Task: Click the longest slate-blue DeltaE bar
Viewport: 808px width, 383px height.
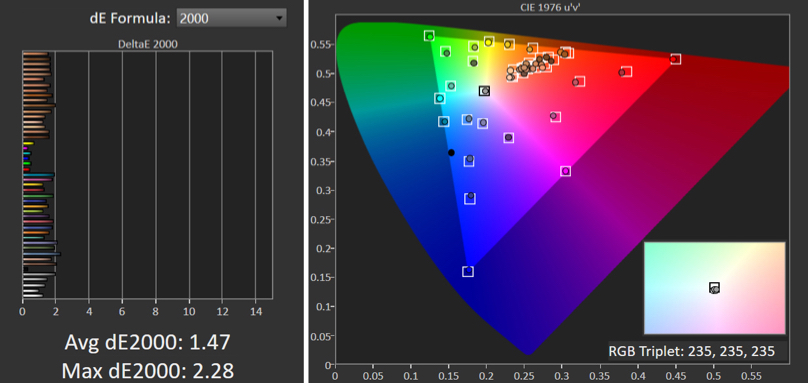Action: pyautogui.click(x=42, y=254)
